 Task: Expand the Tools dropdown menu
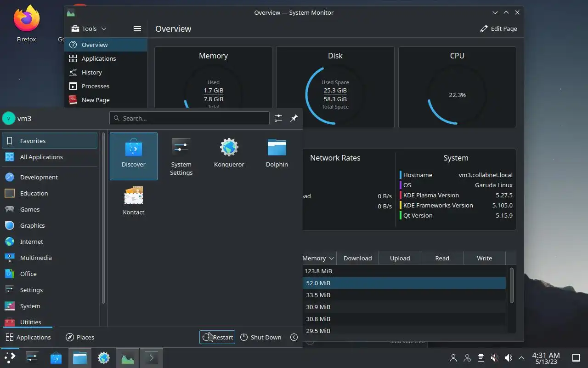[x=89, y=29]
